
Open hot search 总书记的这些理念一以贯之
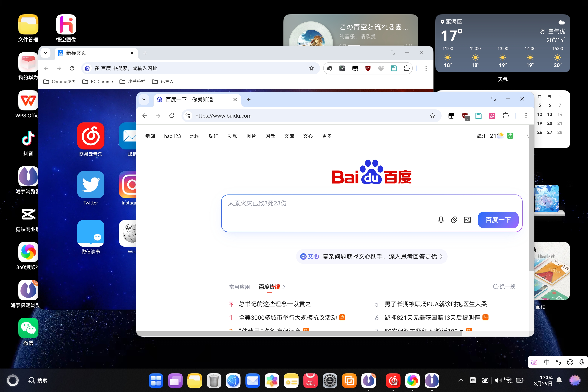click(x=275, y=304)
